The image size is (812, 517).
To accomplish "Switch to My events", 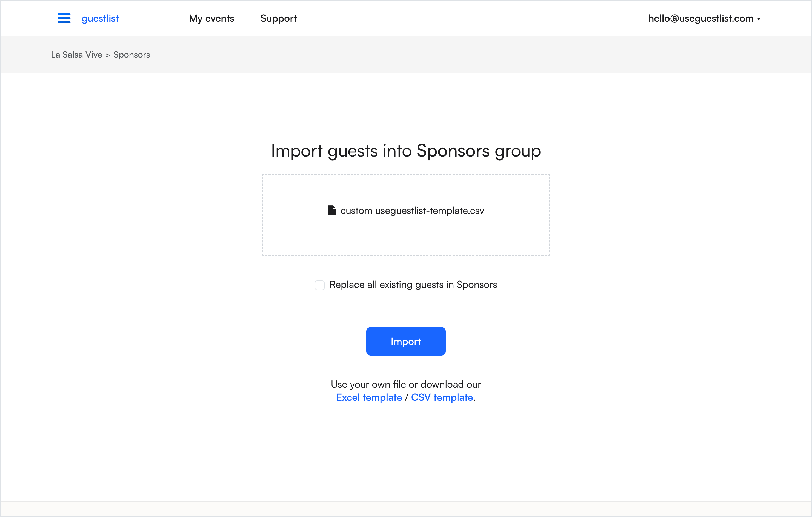I will click(x=211, y=18).
